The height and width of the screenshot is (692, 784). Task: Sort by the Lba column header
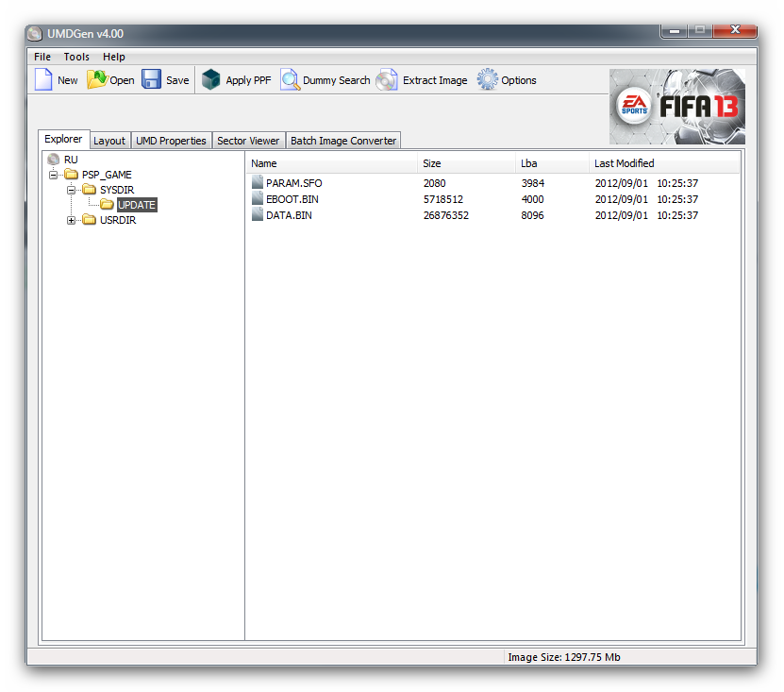coord(552,163)
